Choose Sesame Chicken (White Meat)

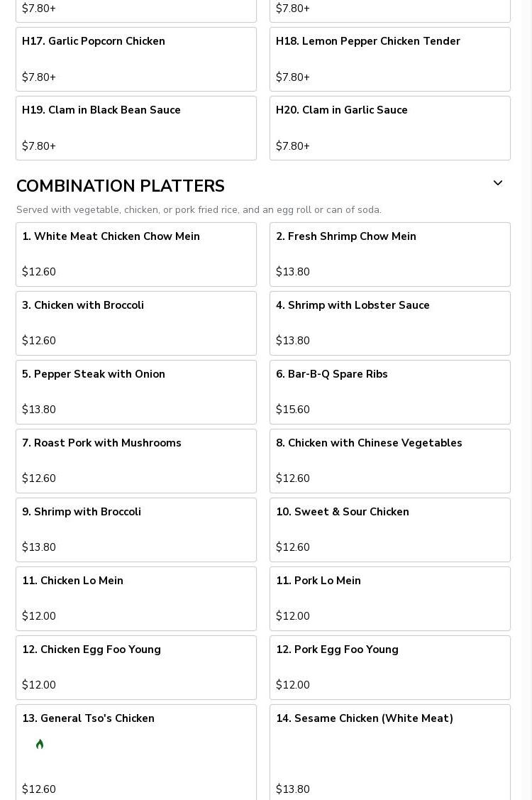(390, 752)
